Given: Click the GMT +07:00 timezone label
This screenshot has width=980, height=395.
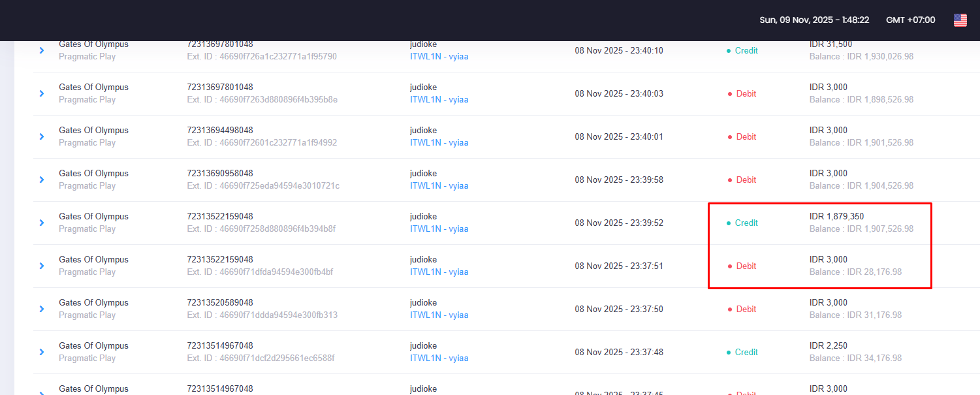Looking at the screenshot, I should [910, 20].
